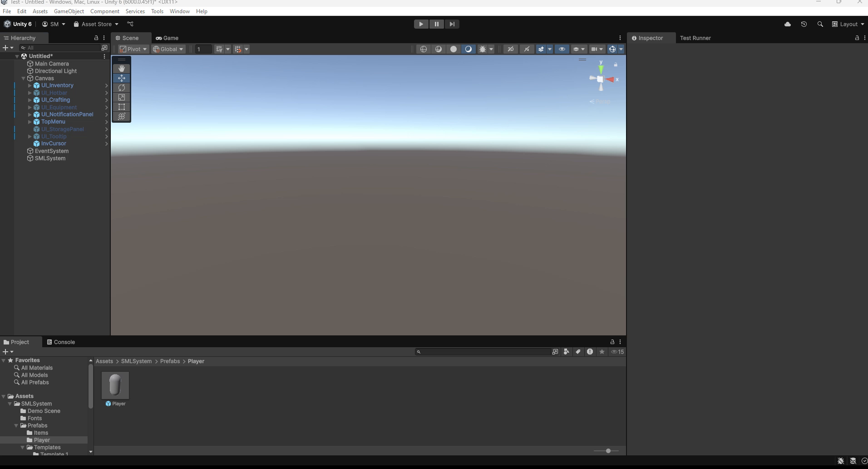Screen dimensions: 868x469
Task: Open the File menu
Action: pos(7,11)
